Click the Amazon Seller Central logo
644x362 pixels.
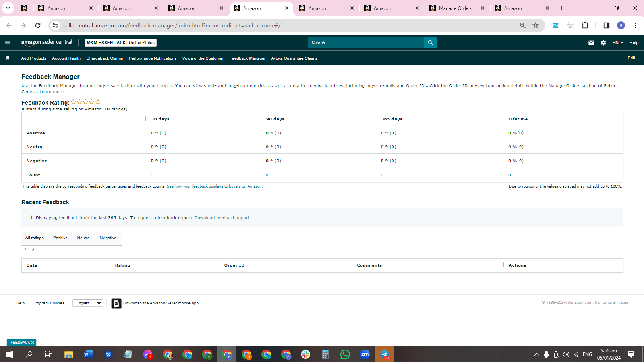click(47, 42)
